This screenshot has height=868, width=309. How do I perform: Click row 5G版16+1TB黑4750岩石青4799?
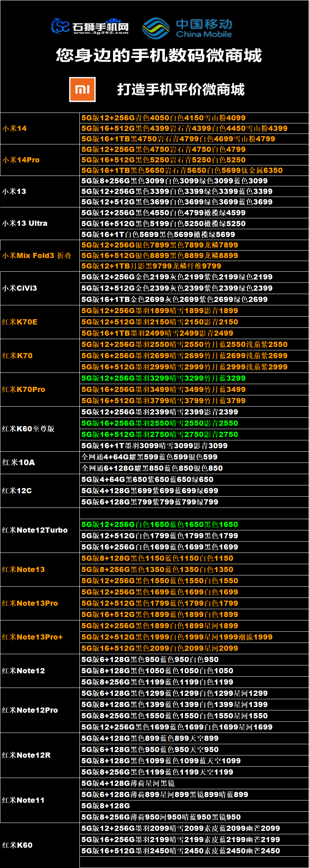point(194,139)
